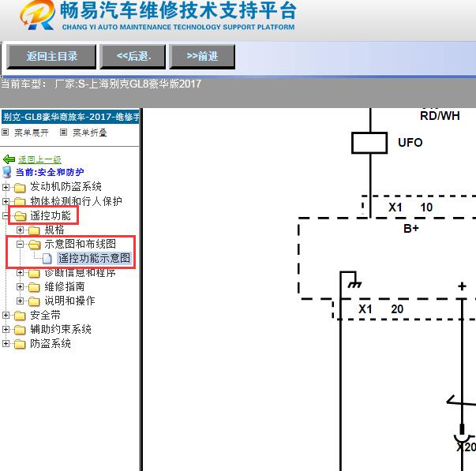Select the 诊断信息和程序 tree label
Screen dimensions: 476x471
tap(81, 272)
